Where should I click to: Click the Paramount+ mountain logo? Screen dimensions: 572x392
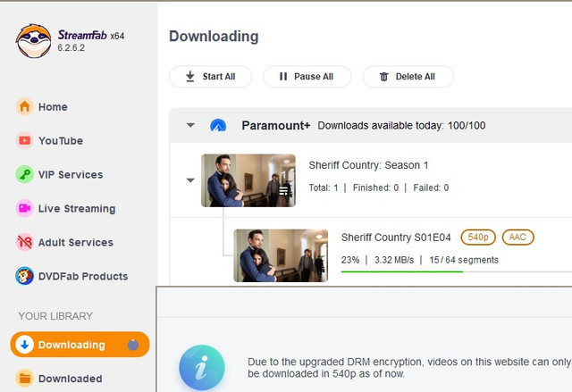point(218,126)
